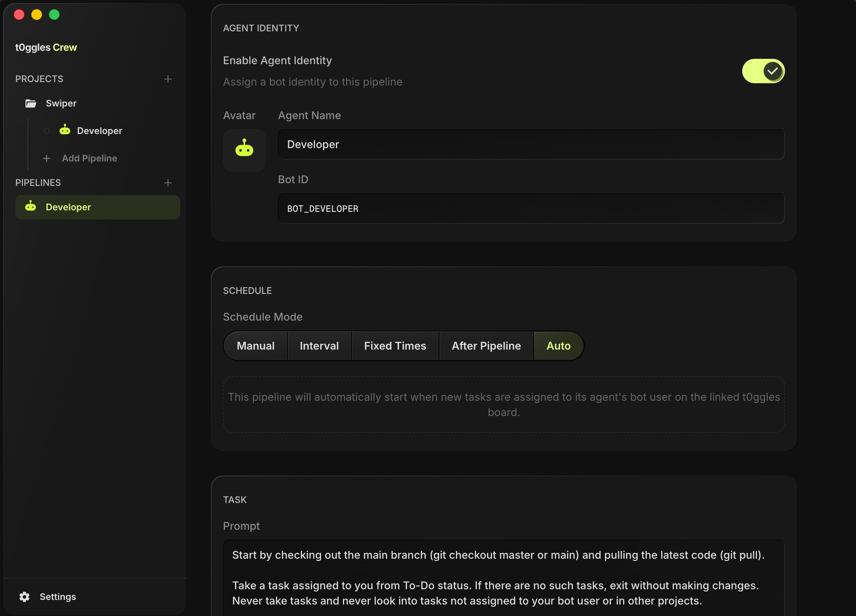Click the robot avatar icon picker
This screenshot has height=616, width=856.
click(244, 150)
